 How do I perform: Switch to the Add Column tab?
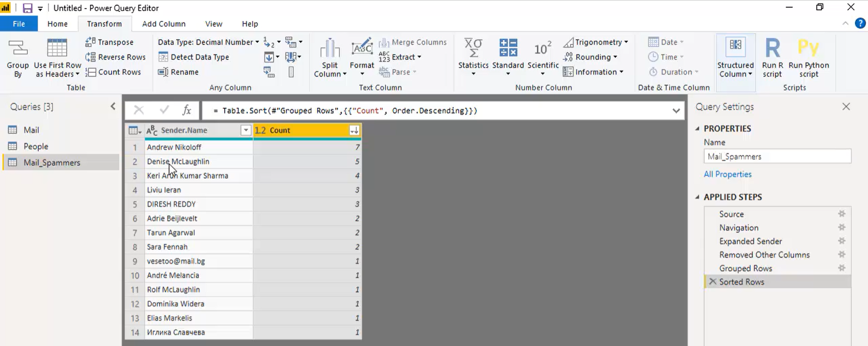pyautogui.click(x=164, y=24)
